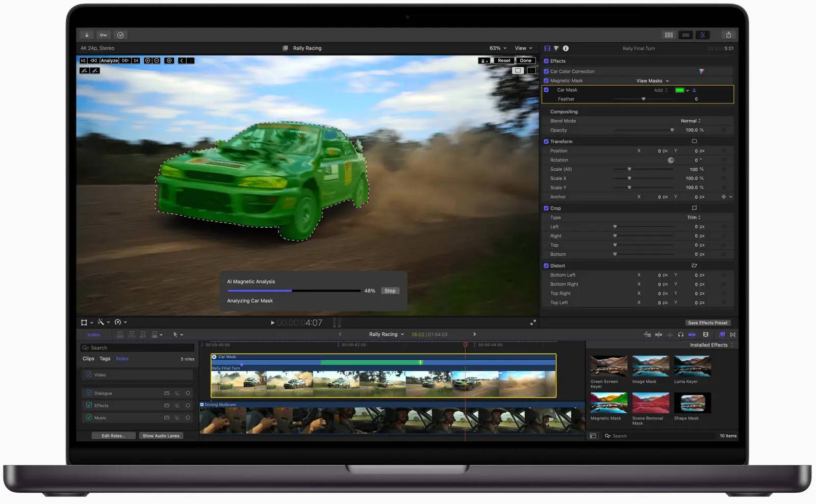Viewport: 816px width, 504px height.
Task: Toggle the inspector sliders icon
Action: 703,35
